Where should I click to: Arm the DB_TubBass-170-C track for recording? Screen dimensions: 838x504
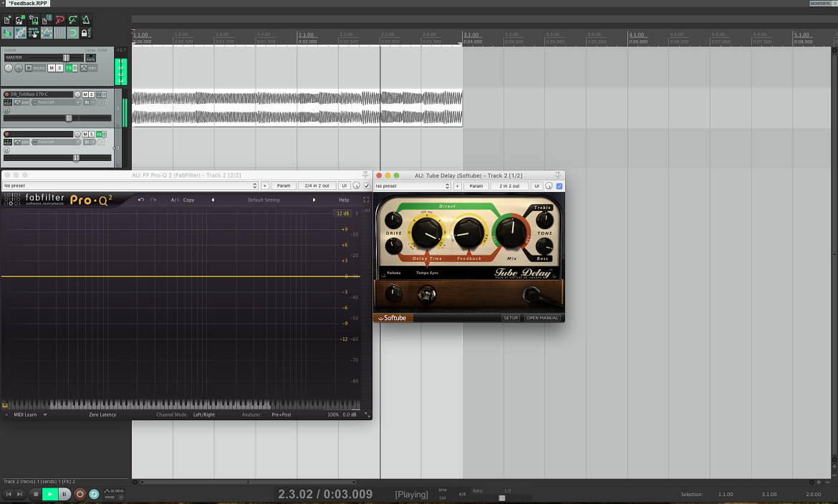(x=6, y=94)
